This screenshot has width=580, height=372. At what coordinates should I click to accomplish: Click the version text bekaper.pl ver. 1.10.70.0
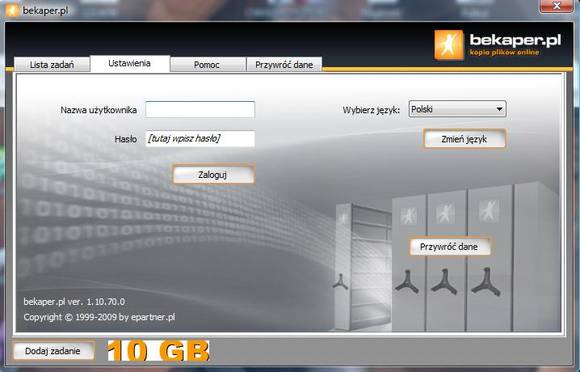coord(74,302)
